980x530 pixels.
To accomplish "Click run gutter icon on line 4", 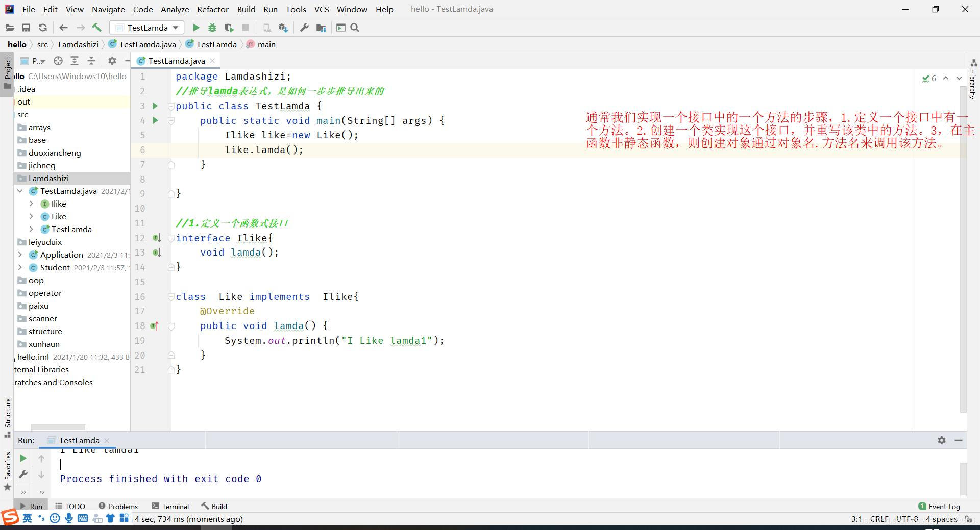I will pyautogui.click(x=156, y=120).
